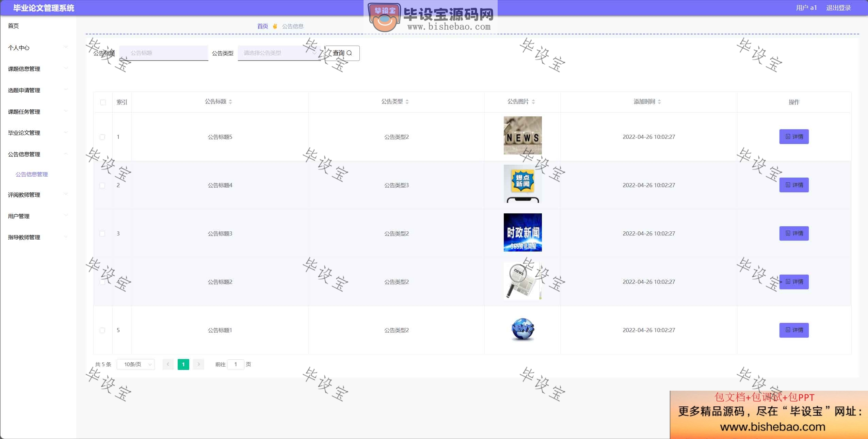
Task: Expand 毕业论文管理 sidebar menu
Action: coord(38,133)
